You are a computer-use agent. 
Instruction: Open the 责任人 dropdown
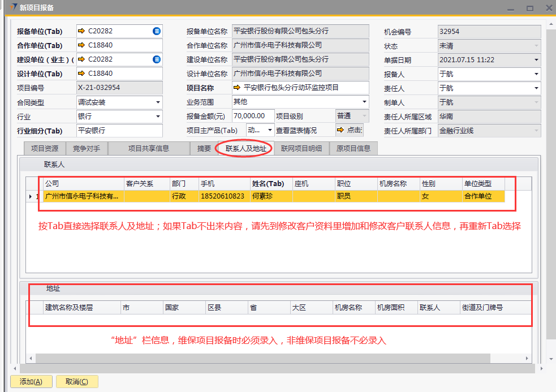536,88
